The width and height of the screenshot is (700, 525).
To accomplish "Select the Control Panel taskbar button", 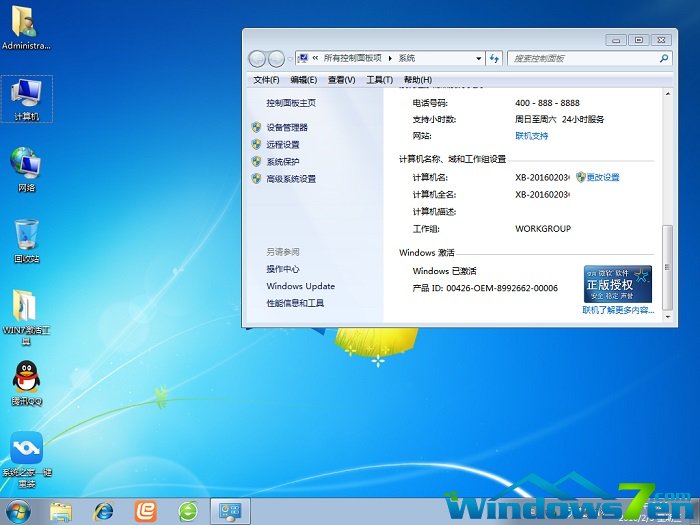I will coord(230,512).
